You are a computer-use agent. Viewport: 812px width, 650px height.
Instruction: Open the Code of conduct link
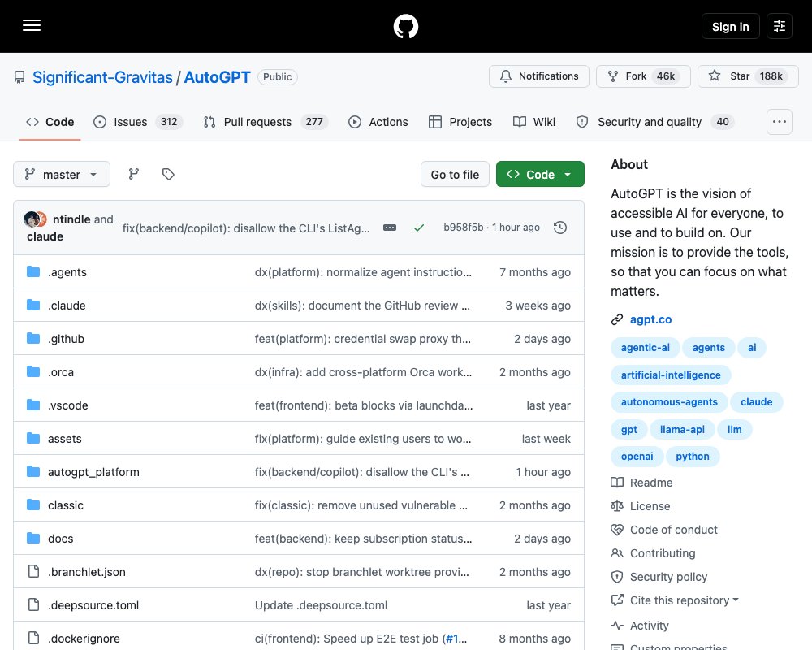(x=664, y=530)
